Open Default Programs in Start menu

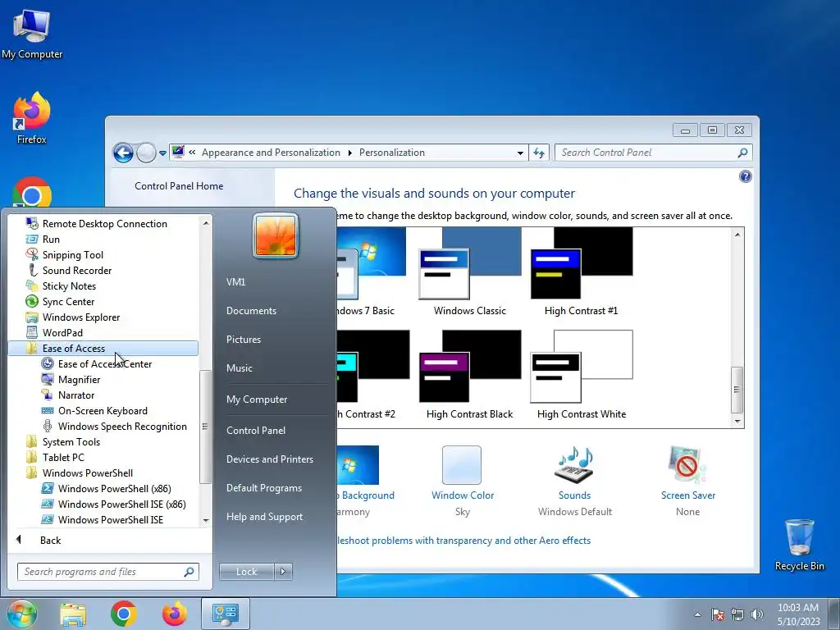[x=263, y=488]
